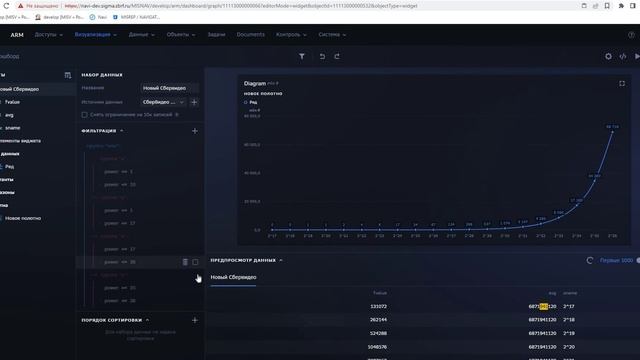This screenshot has width=640, height=360.
Task: Redo the last change
Action: (337, 56)
